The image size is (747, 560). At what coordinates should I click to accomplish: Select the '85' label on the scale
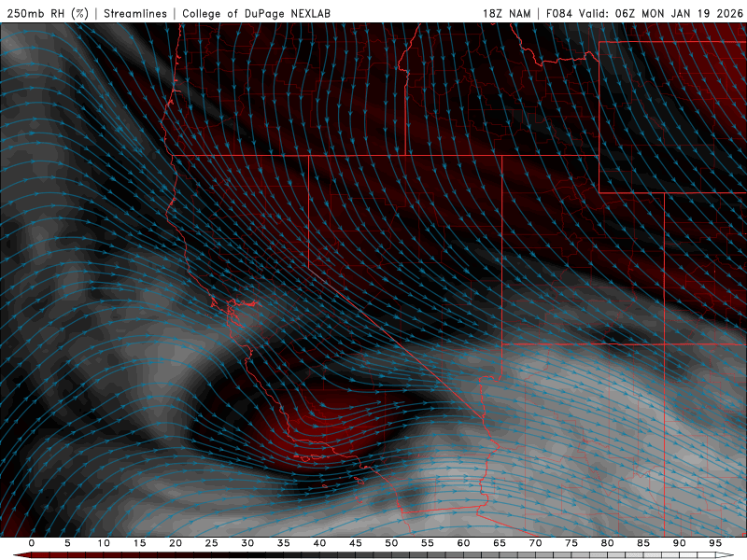point(643,543)
